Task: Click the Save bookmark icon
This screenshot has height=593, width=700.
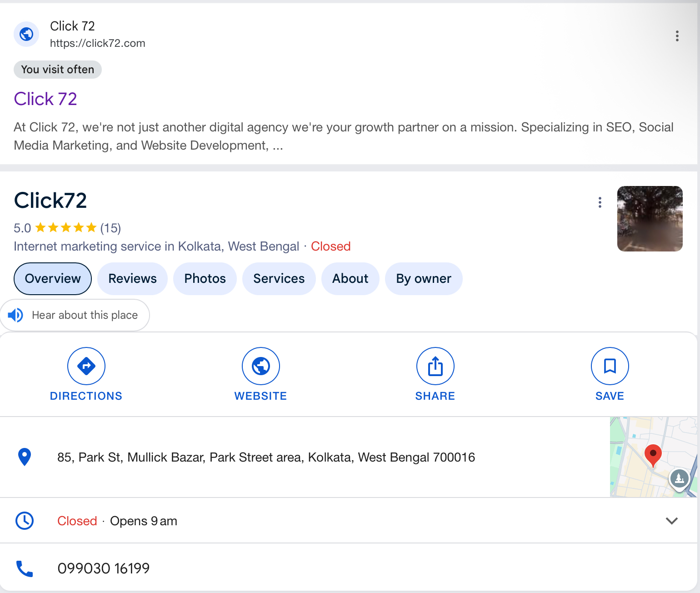Action: click(610, 366)
